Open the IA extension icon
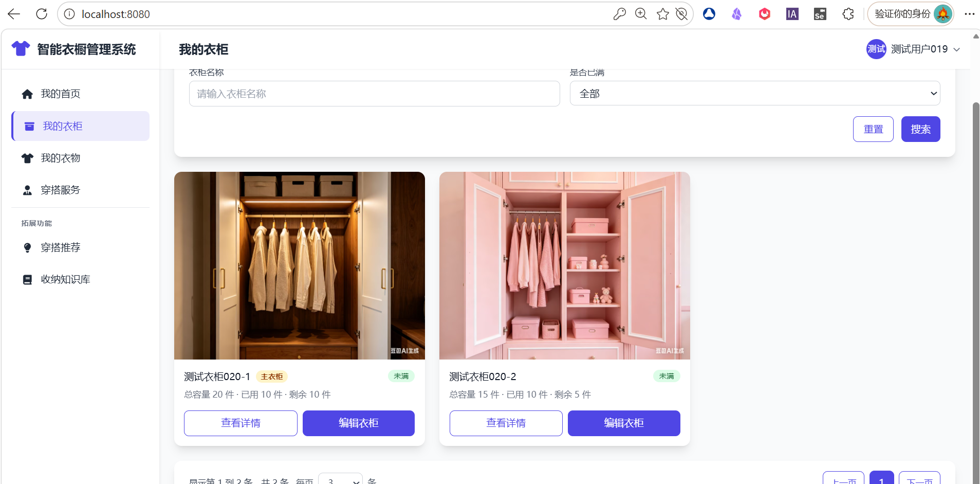The height and width of the screenshot is (484, 980). [792, 14]
